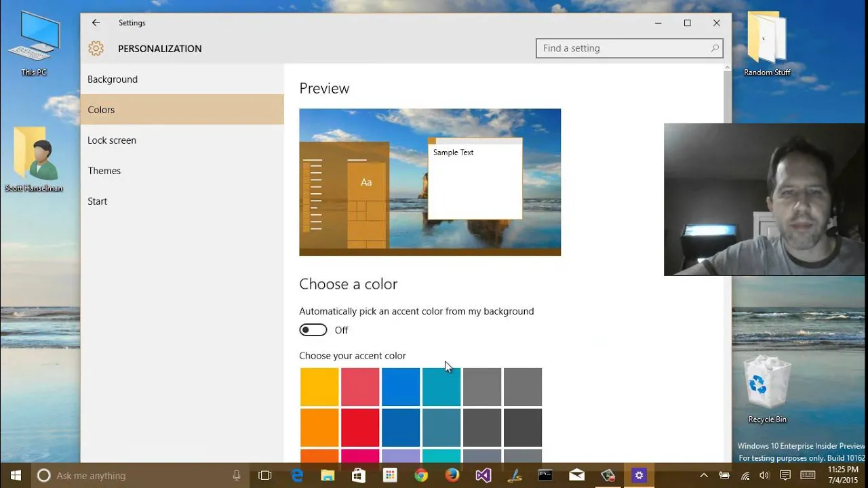
Task: Click the Ask me anything search box
Action: pyautogui.click(x=141, y=476)
